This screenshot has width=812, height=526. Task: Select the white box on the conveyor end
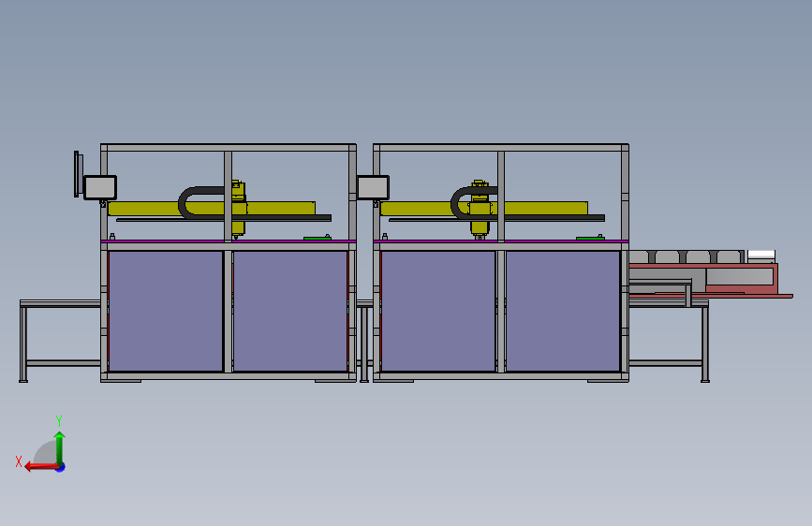coord(761,256)
